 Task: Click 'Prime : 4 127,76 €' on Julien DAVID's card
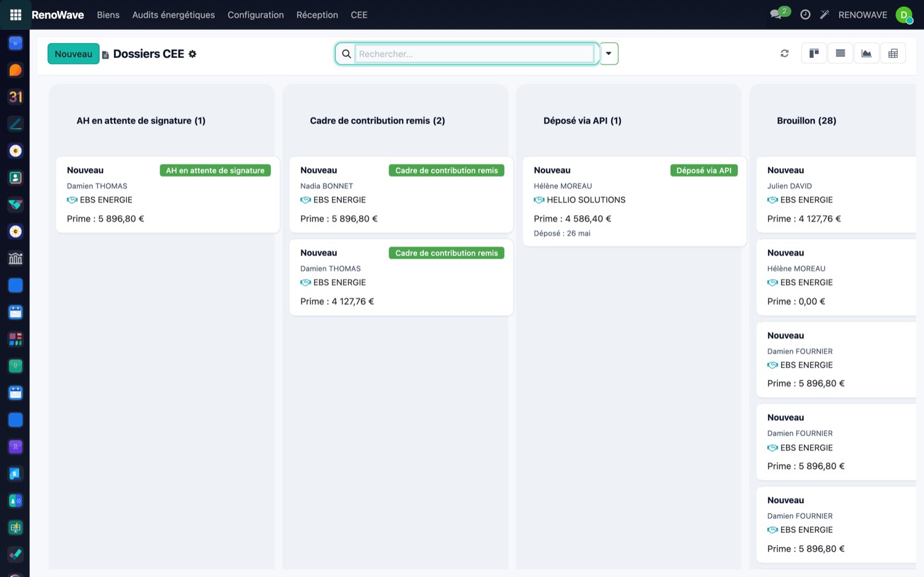[x=804, y=219]
